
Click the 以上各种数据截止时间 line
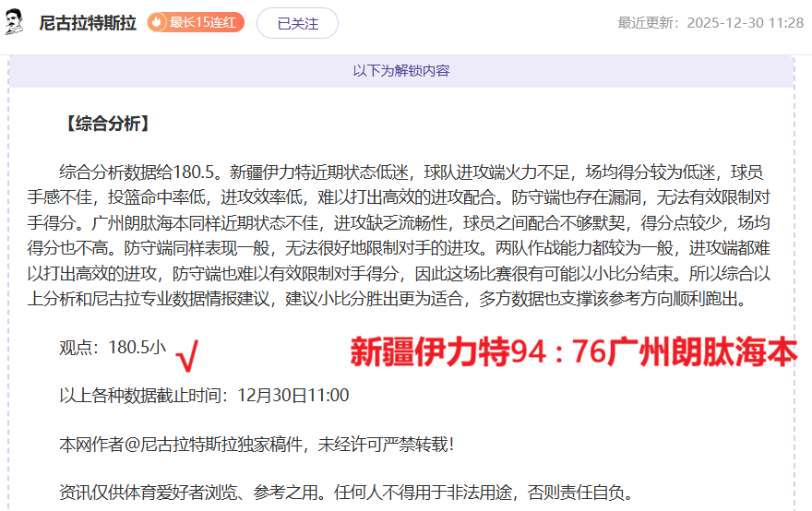143,396
